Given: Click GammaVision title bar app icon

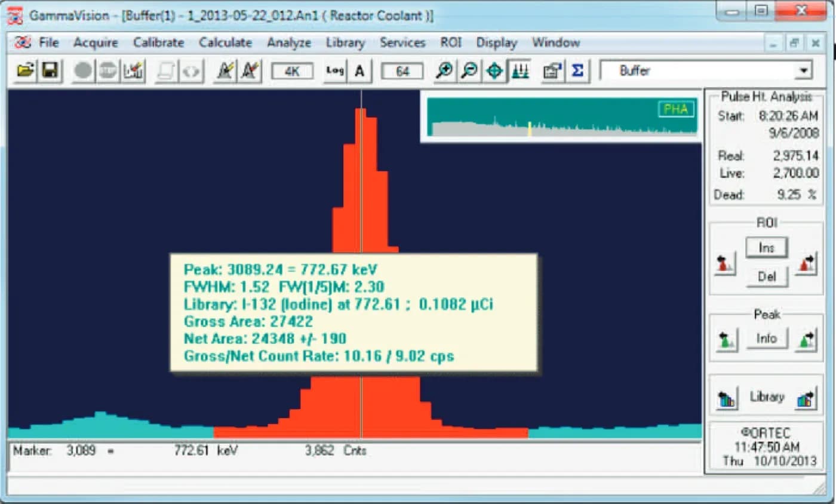Looking at the screenshot, I should [15, 15].
